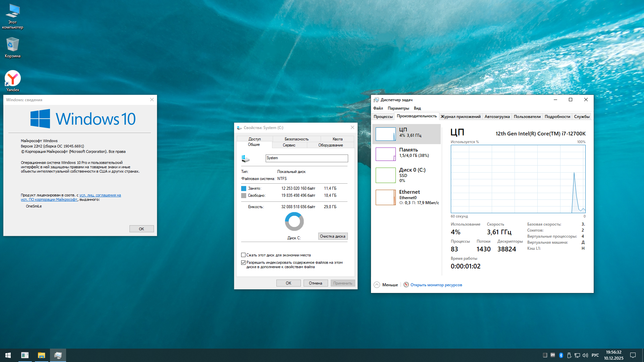
Task: Click the Task Manager taskbar icon
Action: pos(58,355)
